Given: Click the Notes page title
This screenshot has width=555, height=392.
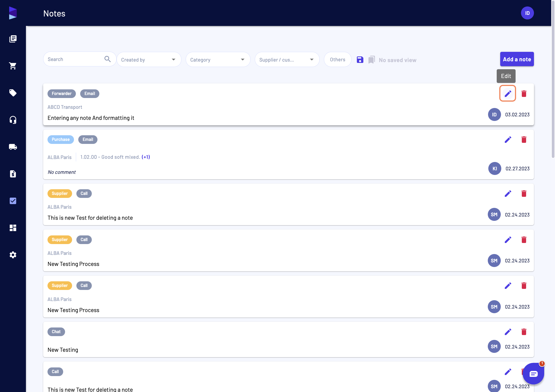Looking at the screenshot, I should (54, 13).
